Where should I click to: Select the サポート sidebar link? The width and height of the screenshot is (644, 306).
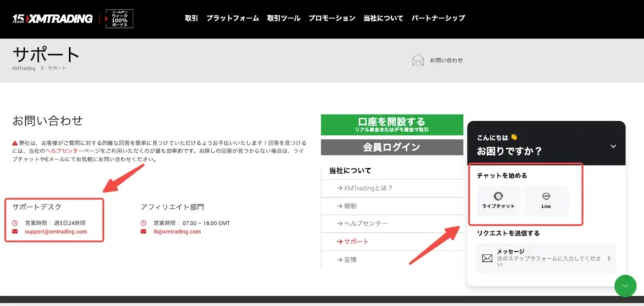pos(352,242)
